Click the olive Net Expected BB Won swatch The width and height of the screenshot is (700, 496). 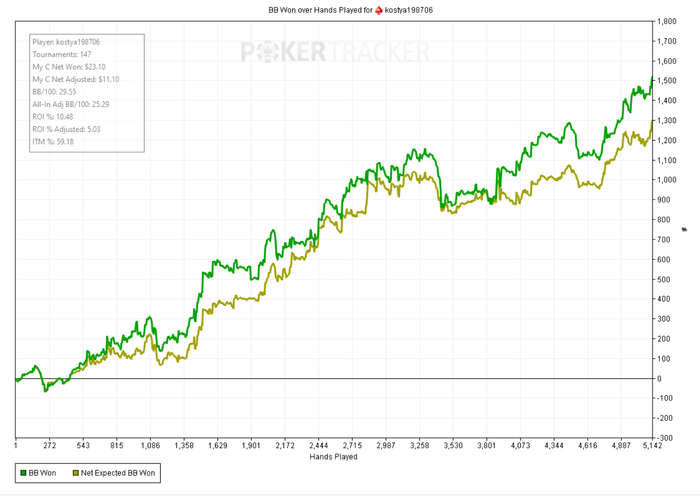tap(75, 473)
